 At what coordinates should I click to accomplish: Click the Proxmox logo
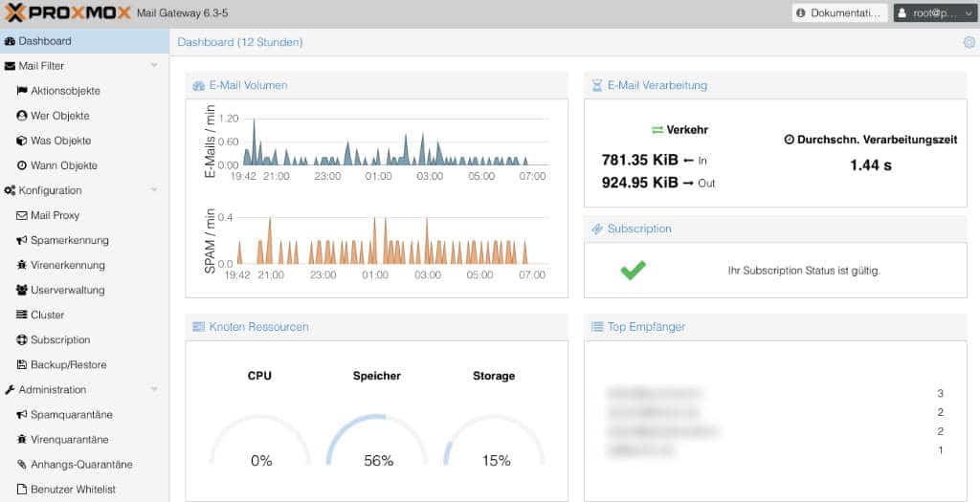(x=68, y=12)
